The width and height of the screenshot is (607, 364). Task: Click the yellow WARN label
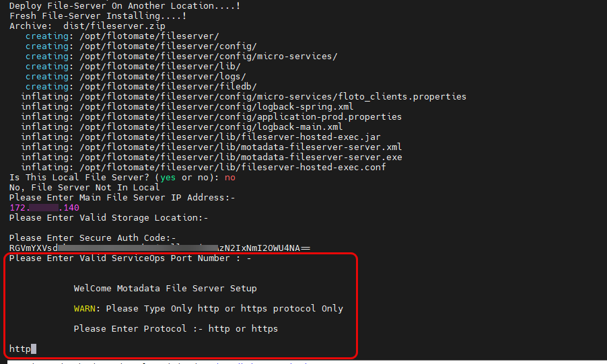[87, 309]
